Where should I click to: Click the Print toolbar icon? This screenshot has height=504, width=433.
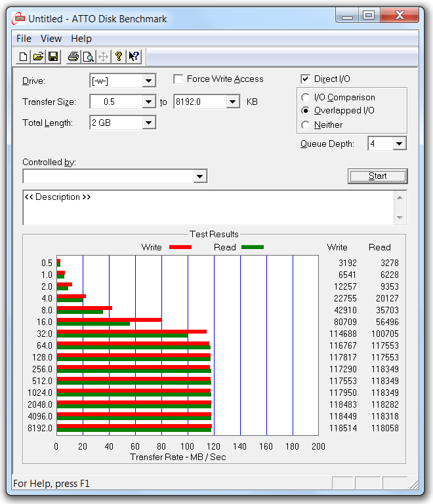click(x=73, y=56)
